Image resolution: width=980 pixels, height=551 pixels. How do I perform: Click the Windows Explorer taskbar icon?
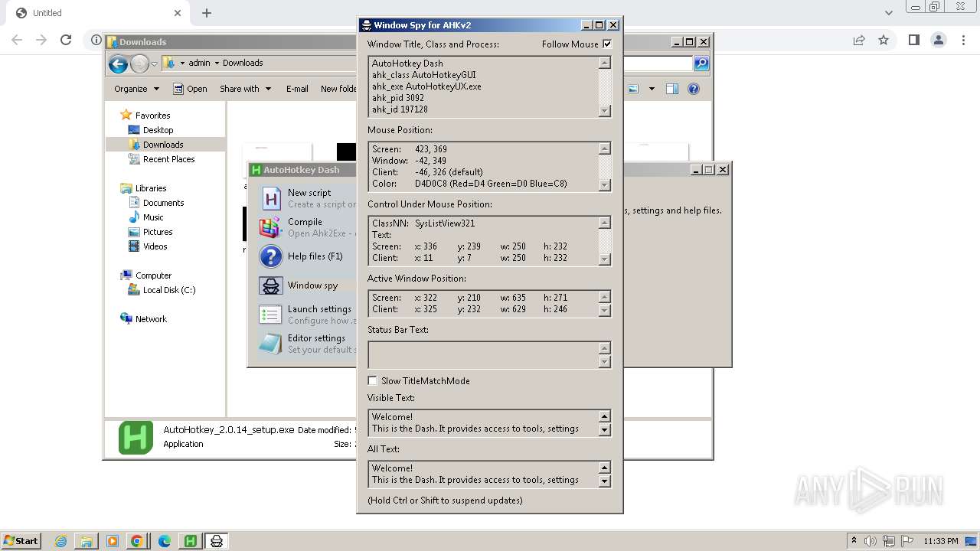tap(86, 541)
